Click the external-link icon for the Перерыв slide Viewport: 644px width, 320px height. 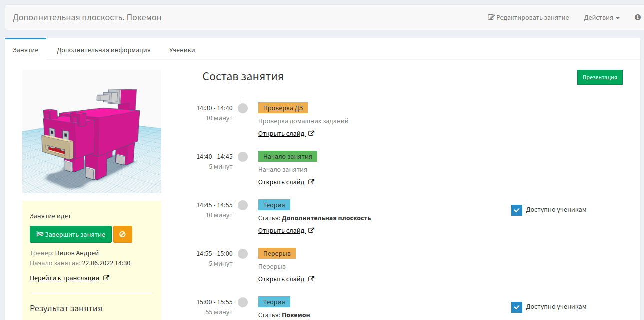coord(311,278)
